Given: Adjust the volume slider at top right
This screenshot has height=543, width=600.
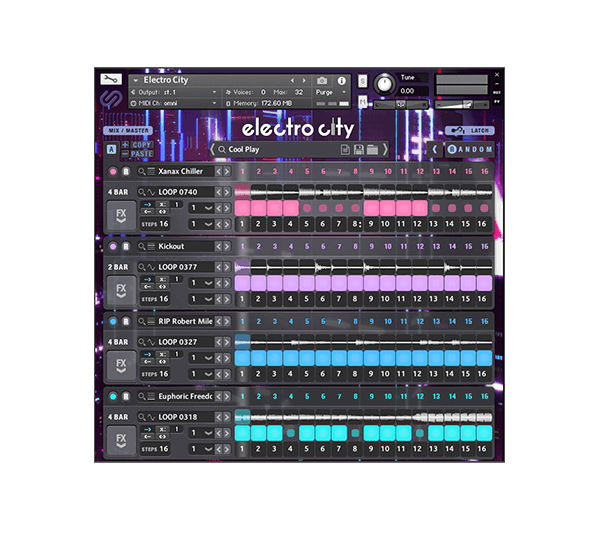Looking at the screenshot, I should (x=462, y=104).
